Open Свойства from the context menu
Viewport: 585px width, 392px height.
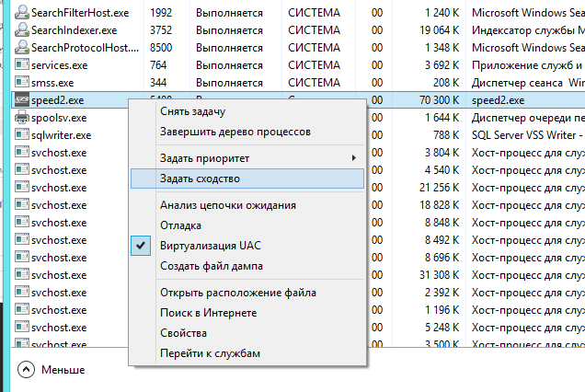(183, 333)
